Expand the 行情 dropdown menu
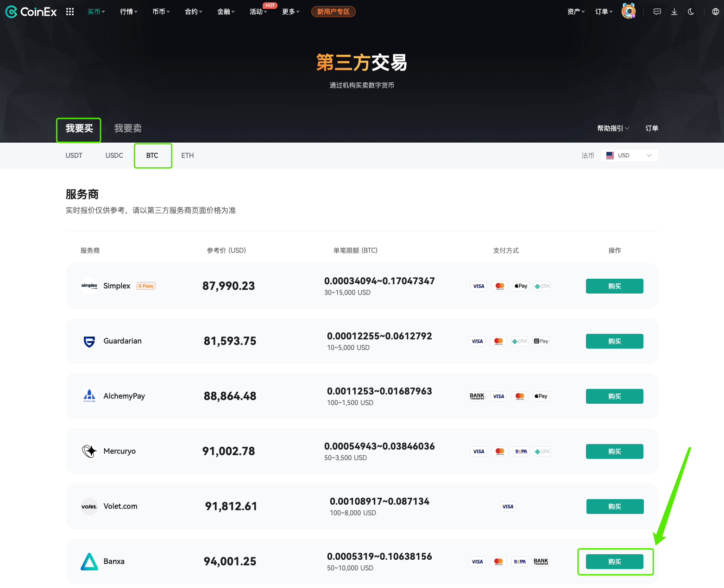 [129, 12]
